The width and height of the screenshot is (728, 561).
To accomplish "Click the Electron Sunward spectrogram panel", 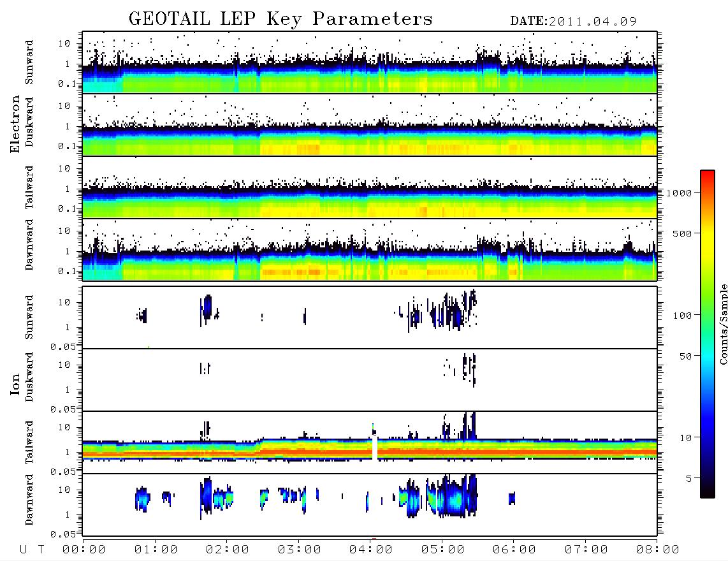I will (x=370, y=62).
